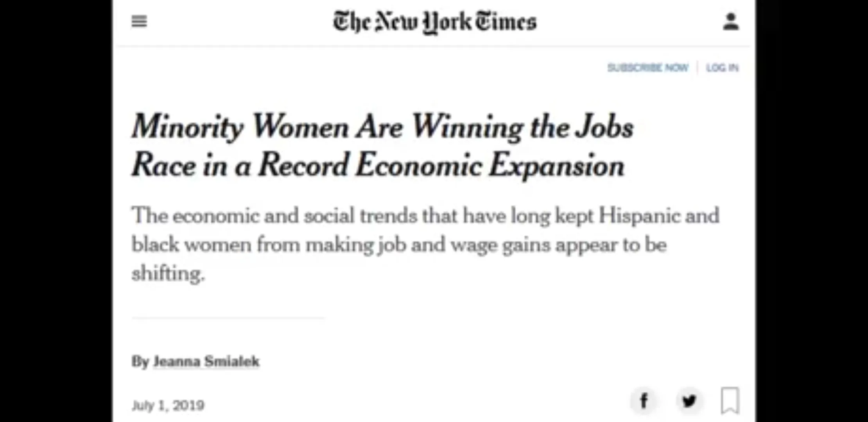The height and width of the screenshot is (422, 868).
Task: Click the user account profile icon
Action: click(x=730, y=22)
